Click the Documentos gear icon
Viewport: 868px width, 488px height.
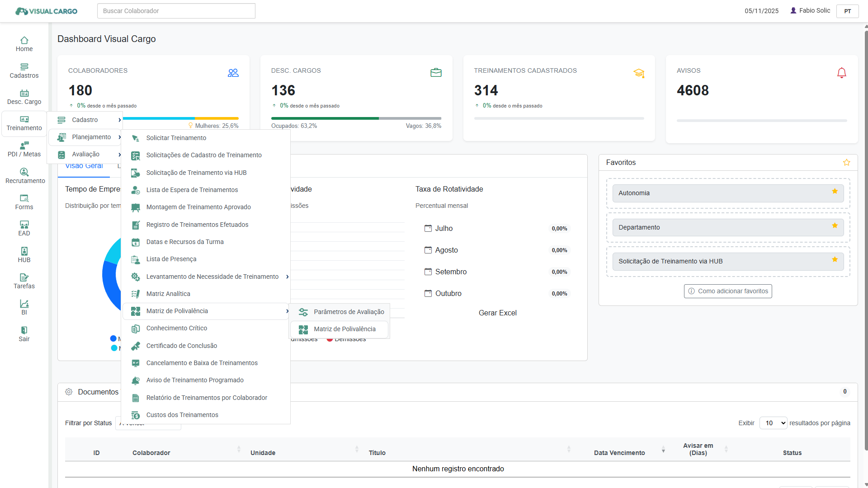(69, 392)
